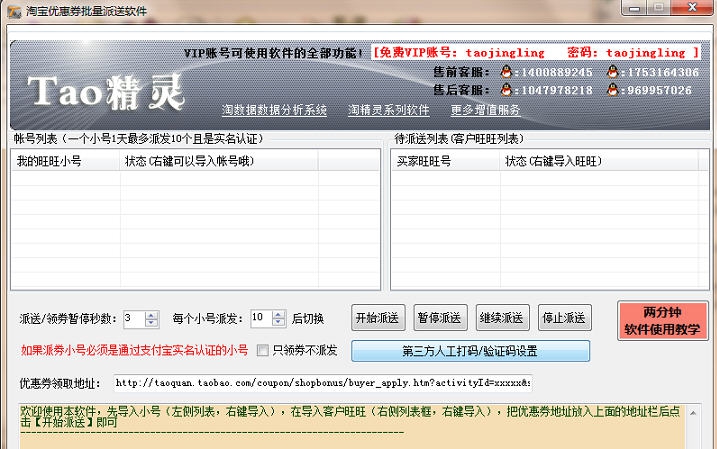Click the application icon in the title bar
The width and height of the screenshot is (717, 449).
14,11
